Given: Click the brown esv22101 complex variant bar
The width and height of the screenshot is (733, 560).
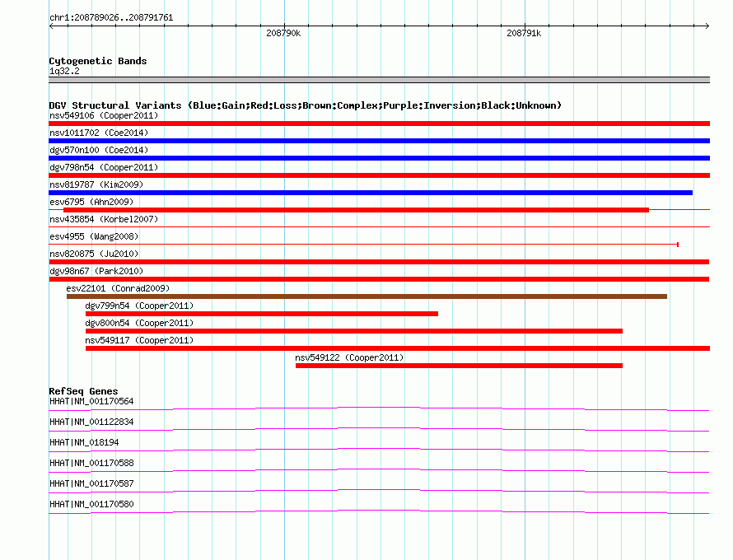Looking at the screenshot, I should coord(367,296).
